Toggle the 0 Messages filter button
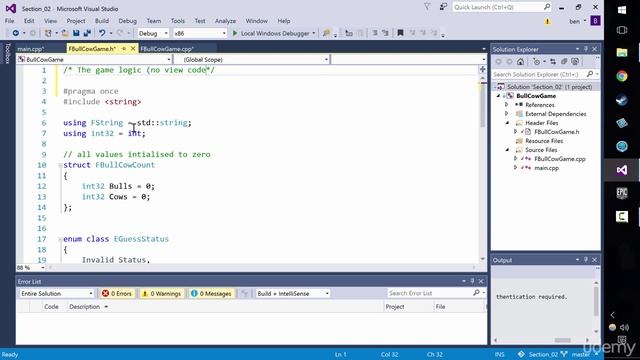The height and width of the screenshot is (360, 640). [x=211, y=293]
